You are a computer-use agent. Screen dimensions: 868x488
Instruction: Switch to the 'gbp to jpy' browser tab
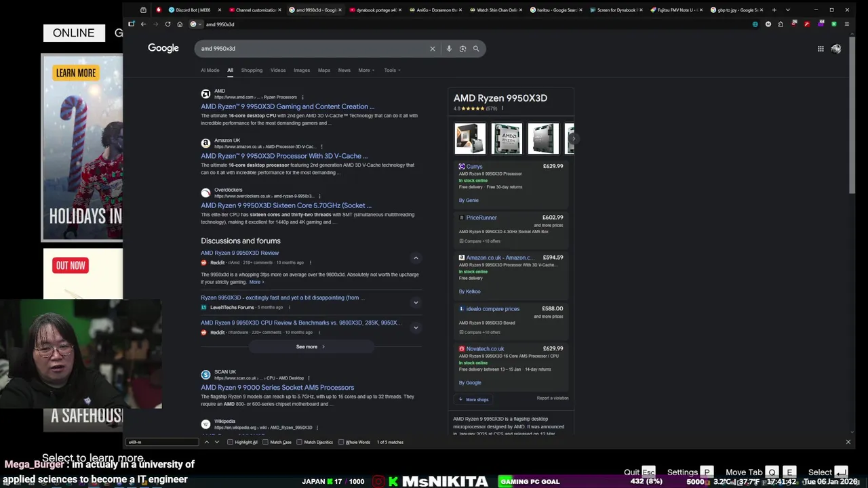click(x=738, y=10)
